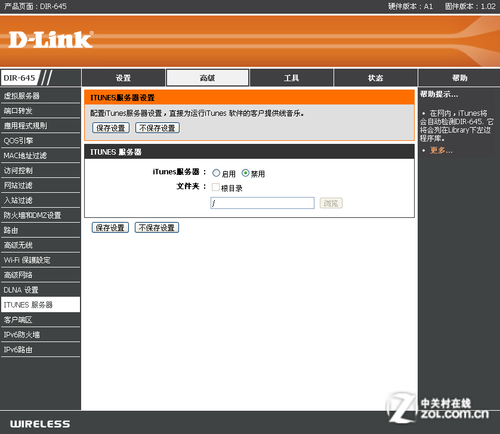Select the 高级 tab
The image size is (500, 434).
coord(207,78)
